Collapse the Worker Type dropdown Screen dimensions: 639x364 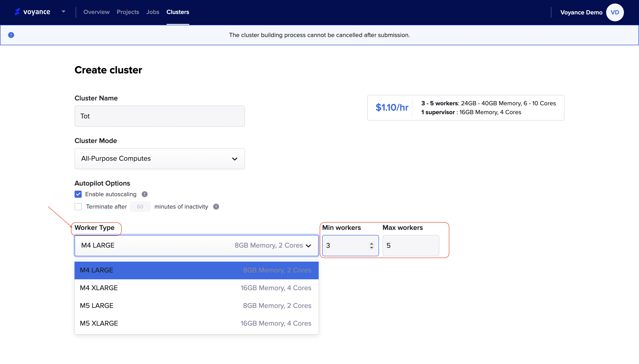click(x=196, y=245)
